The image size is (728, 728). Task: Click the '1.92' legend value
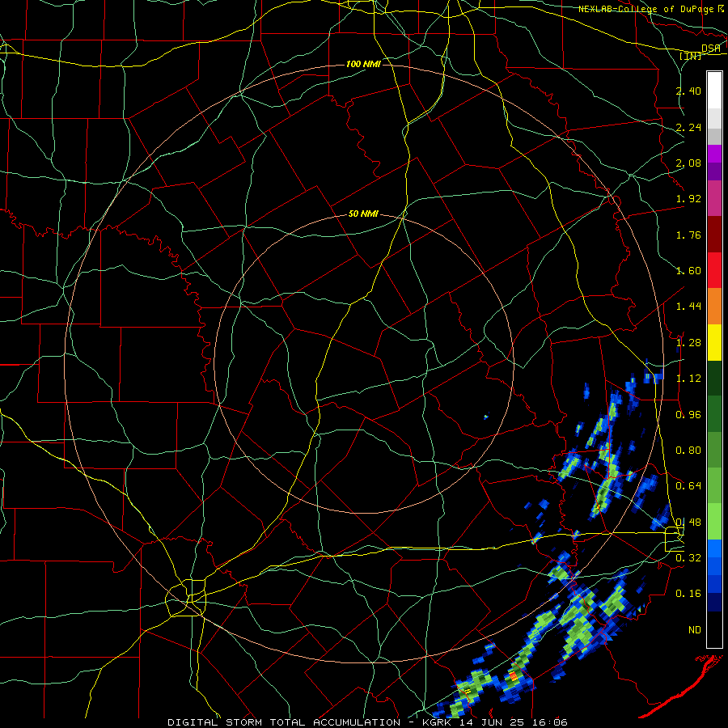point(688,199)
